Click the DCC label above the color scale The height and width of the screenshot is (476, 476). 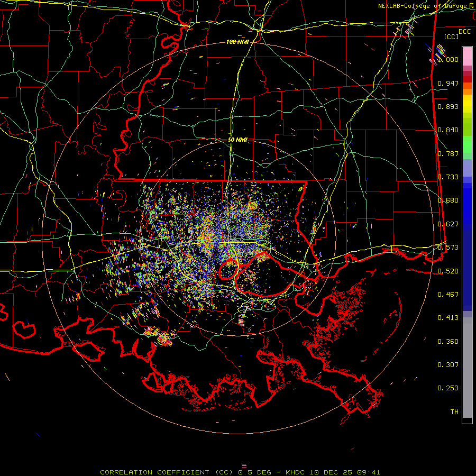464,32
